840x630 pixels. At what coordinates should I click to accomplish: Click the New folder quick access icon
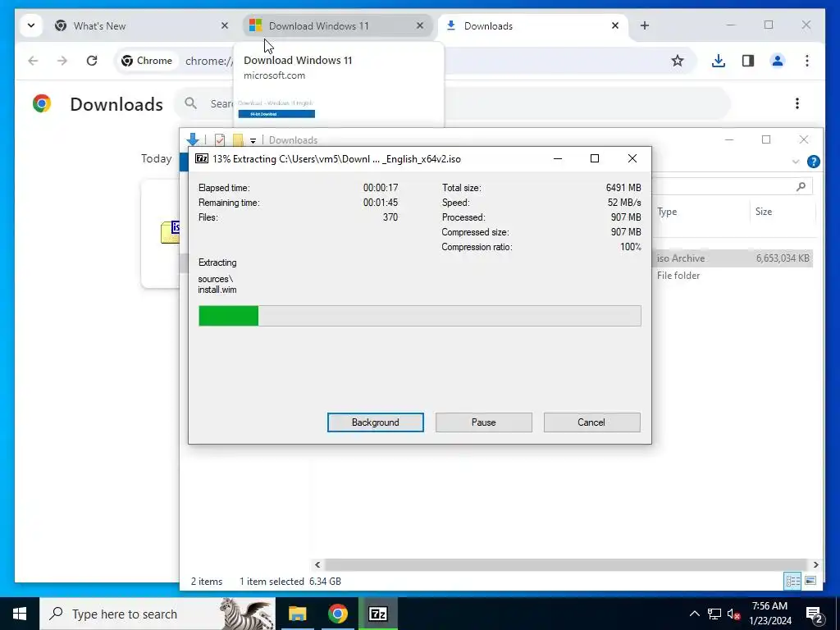click(238, 139)
